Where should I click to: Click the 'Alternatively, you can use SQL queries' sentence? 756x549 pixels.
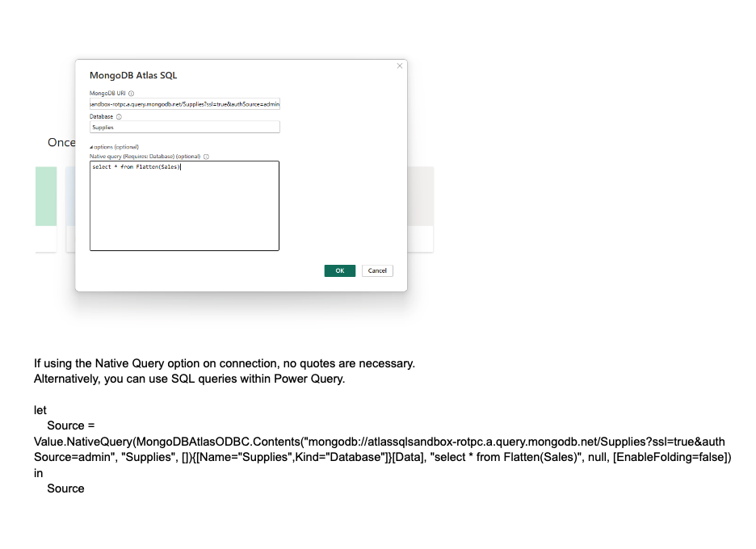[190, 379]
